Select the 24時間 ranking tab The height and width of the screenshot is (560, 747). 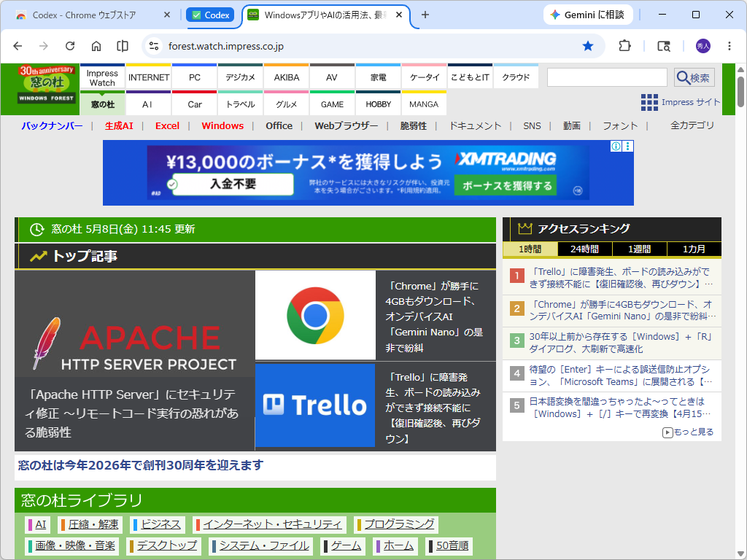[x=584, y=249]
